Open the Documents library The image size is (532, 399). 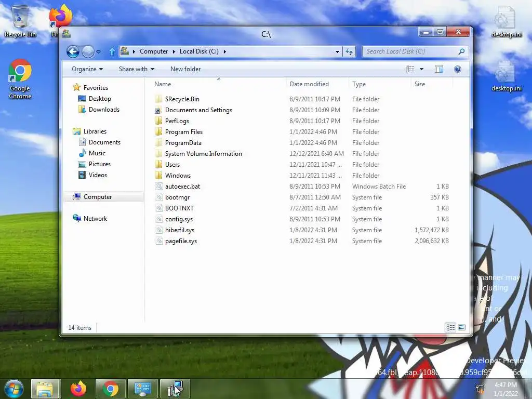click(x=104, y=142)
